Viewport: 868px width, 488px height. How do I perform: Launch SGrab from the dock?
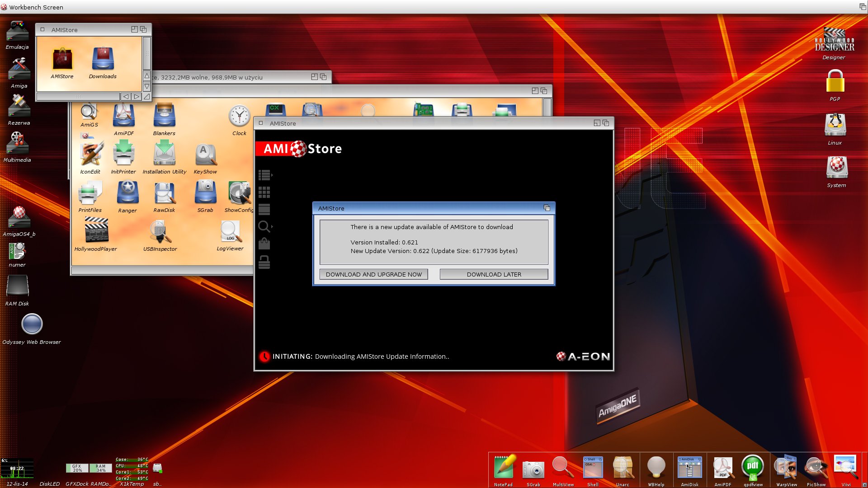click(x=533, y=473)
